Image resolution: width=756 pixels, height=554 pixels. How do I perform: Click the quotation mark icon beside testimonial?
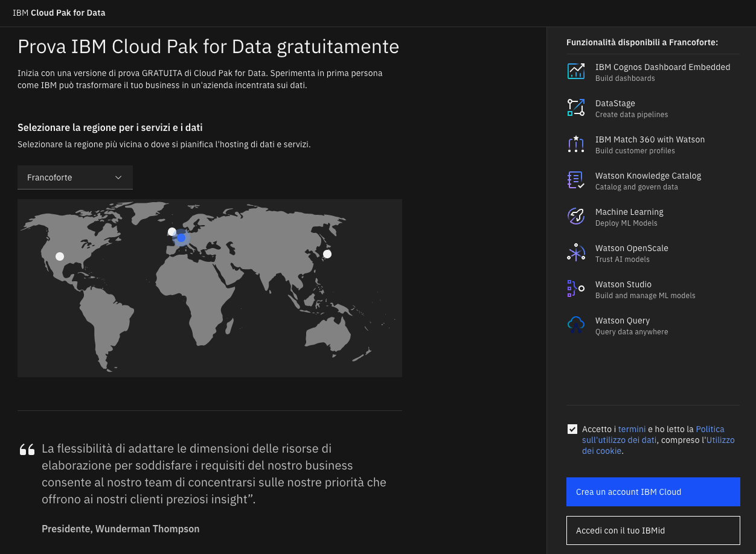(x=27, y=450)
